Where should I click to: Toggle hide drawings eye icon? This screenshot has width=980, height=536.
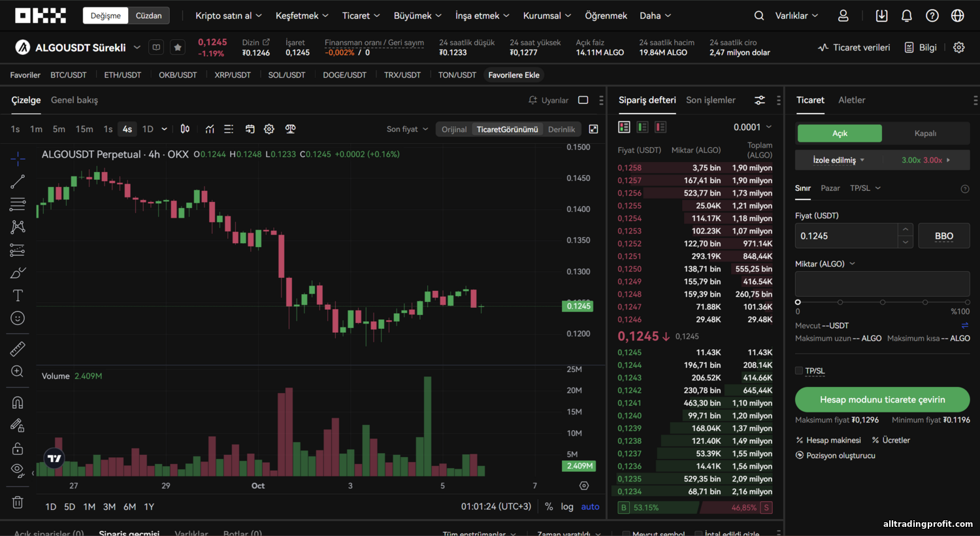18,470
